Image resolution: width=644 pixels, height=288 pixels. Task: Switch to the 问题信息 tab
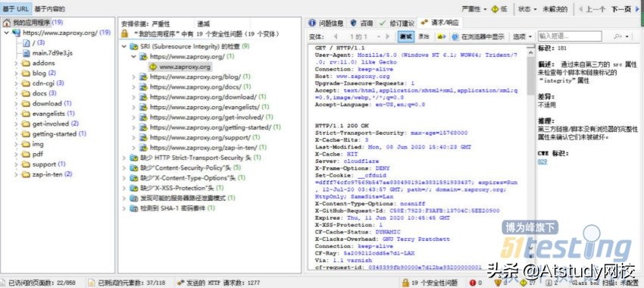327,23
